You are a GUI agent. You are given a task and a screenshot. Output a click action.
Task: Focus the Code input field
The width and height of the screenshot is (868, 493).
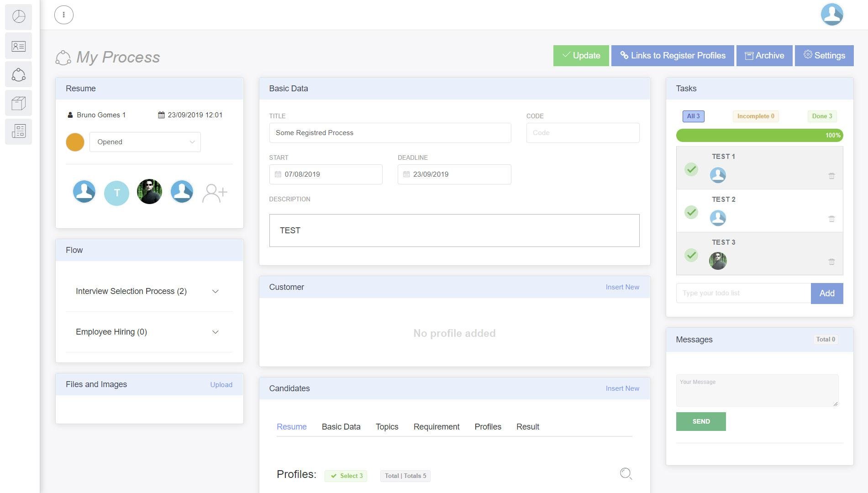click(x=583, y=133)
